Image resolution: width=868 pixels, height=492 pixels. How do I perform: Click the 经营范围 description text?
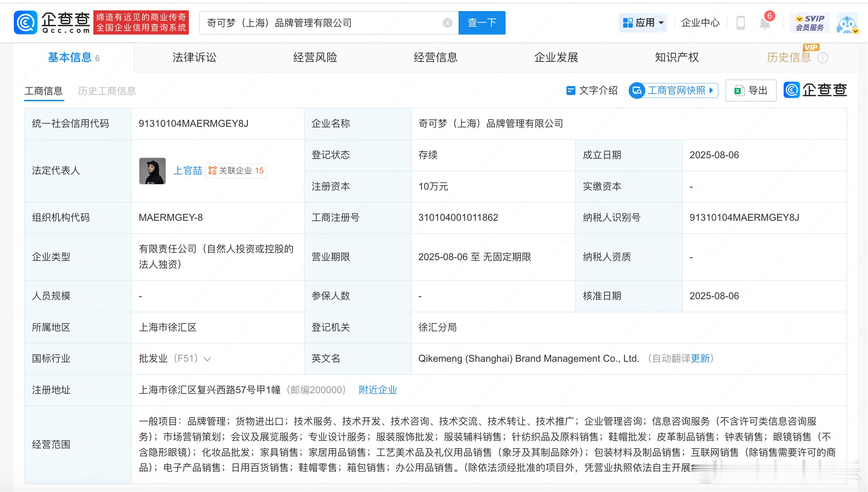pyautogui.click(x=487, y=445)
